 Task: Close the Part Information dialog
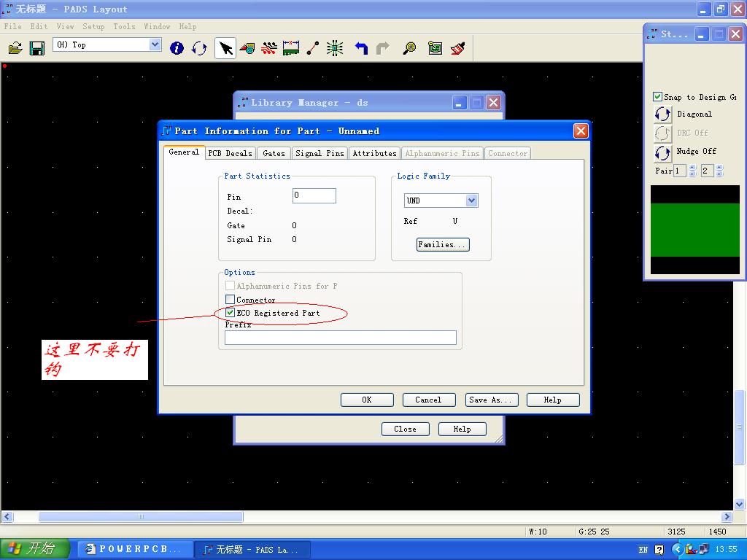pos(581,131)
